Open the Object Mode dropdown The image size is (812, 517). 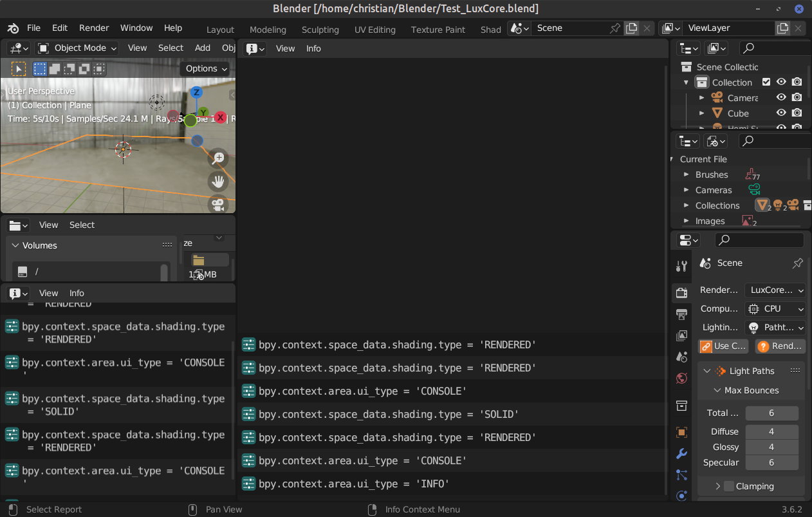[77, 48]
